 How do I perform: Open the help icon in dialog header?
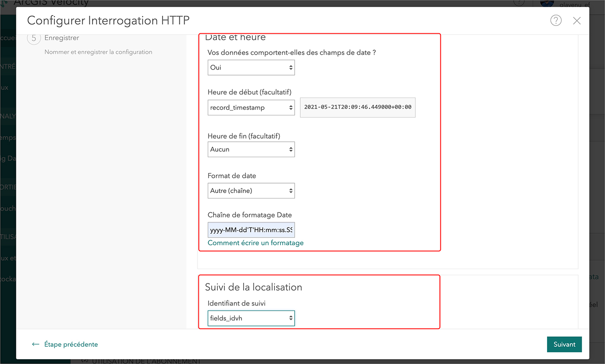coord(556,20)
